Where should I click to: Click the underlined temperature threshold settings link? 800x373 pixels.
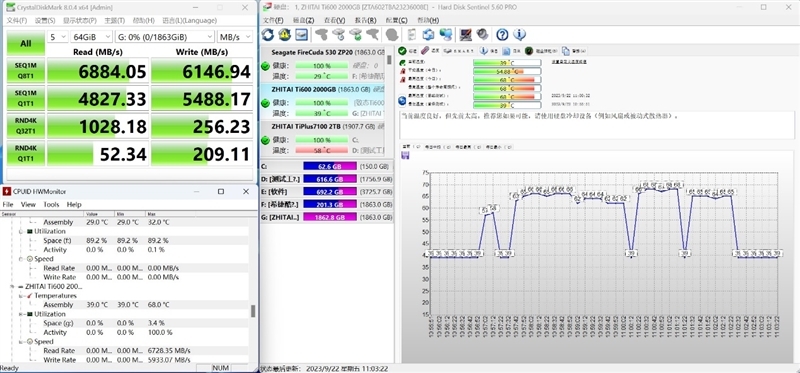click(569, 62)
